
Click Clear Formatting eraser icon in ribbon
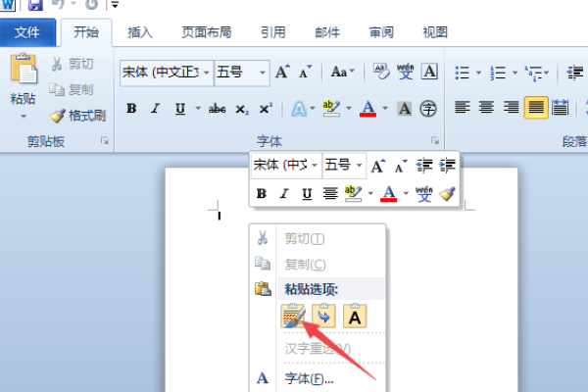pos(381,72)
